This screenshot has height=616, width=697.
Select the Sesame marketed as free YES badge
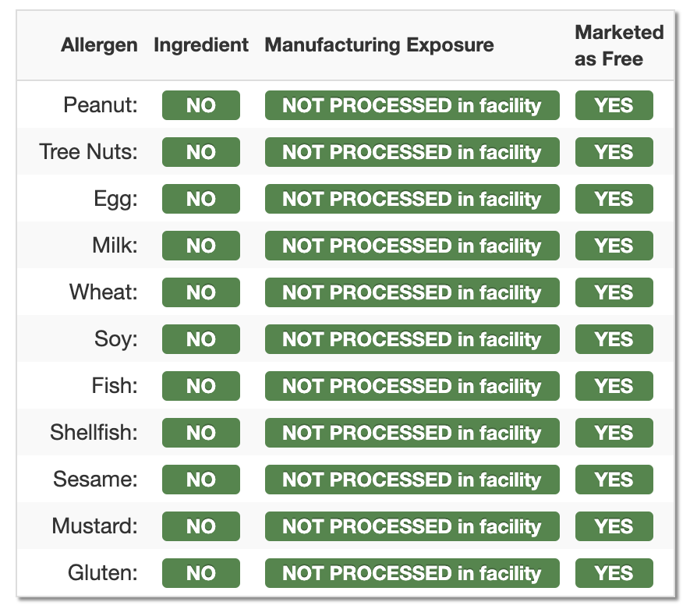pyautogui.click(x=614, y=480)
